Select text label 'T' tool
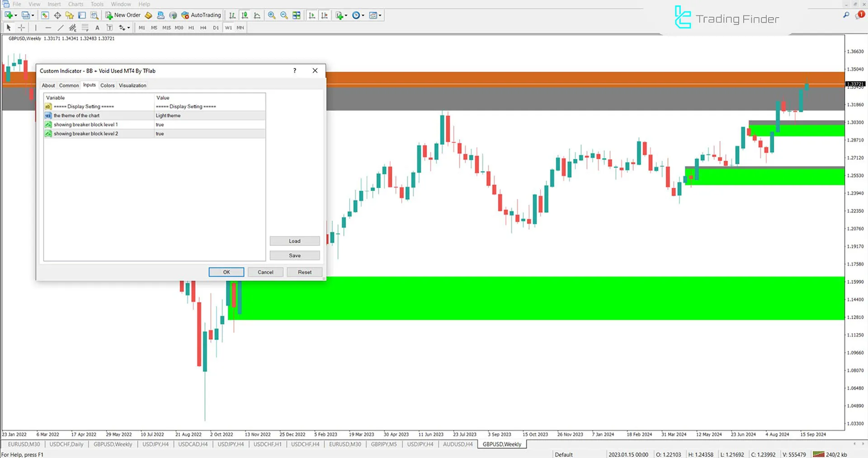 tap(109, 28)
